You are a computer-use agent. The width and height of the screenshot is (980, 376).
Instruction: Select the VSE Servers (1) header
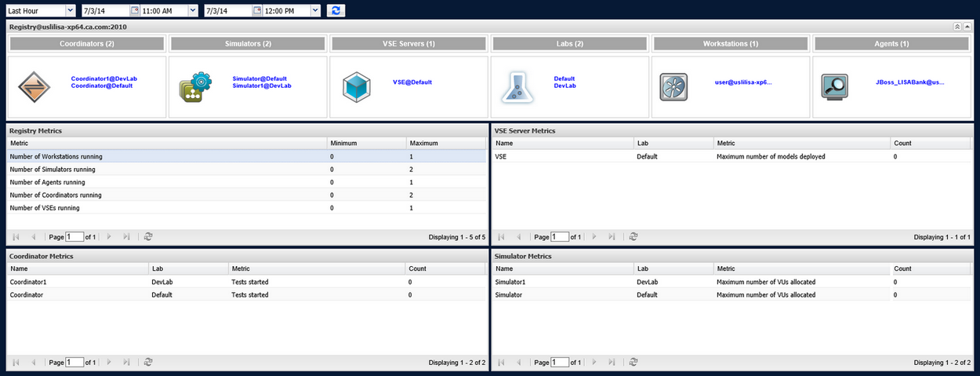[x=409, y=44]
